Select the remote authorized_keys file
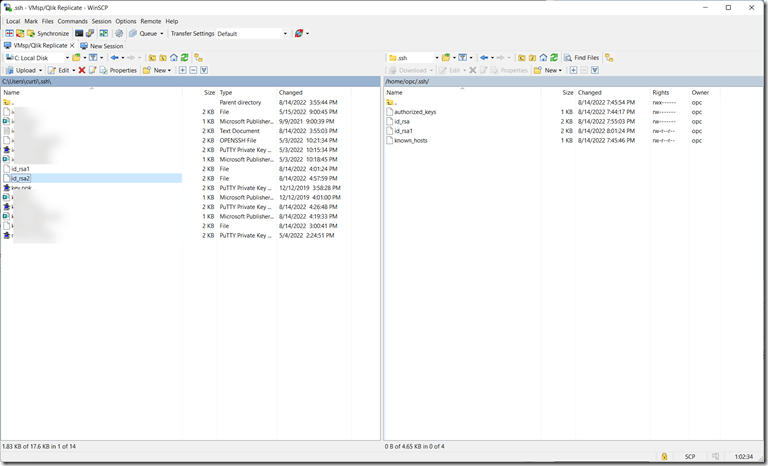This screenshot has height=466, width=768. tap(414, 112)
